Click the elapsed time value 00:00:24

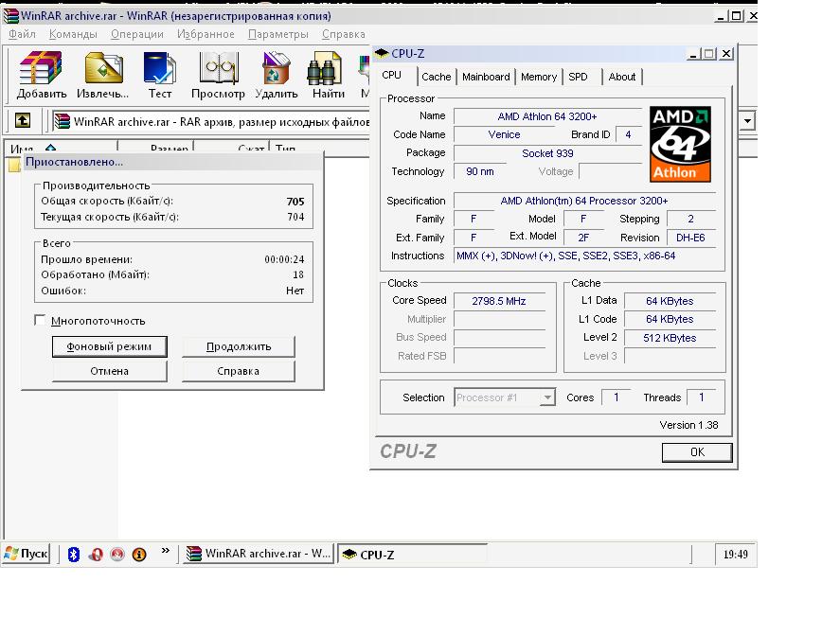point(284,259)
